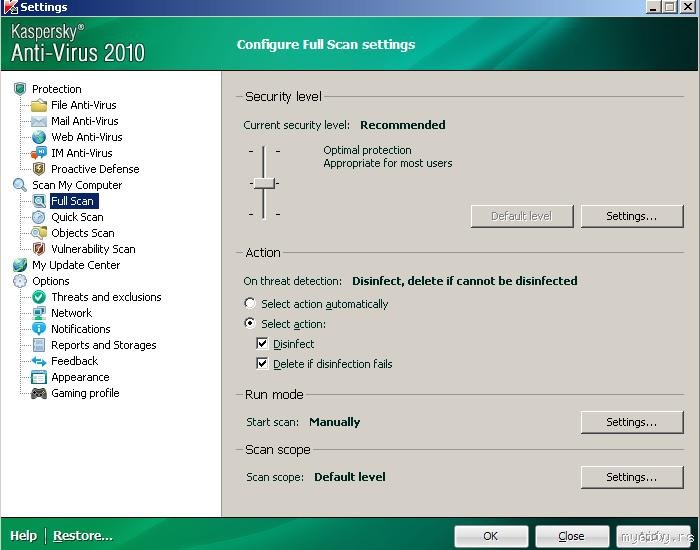Open Objects Scan settings

(x=83, y=233)
